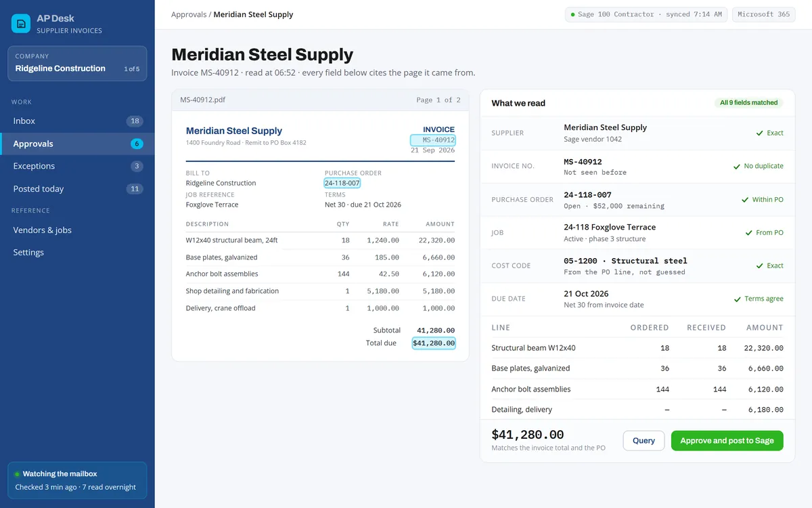Click the Base plates, galvanized matched line

(637, 368)
